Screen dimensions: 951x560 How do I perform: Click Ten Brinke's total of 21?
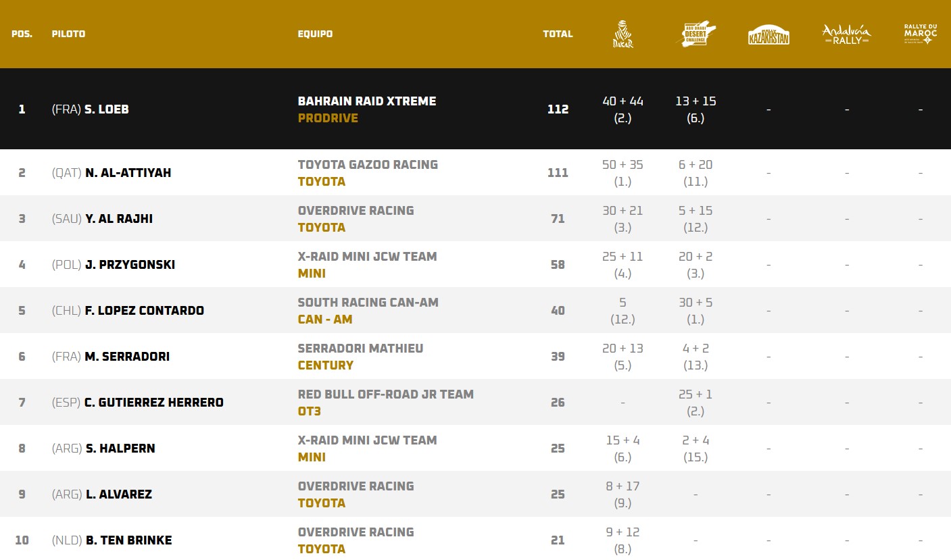558,540
